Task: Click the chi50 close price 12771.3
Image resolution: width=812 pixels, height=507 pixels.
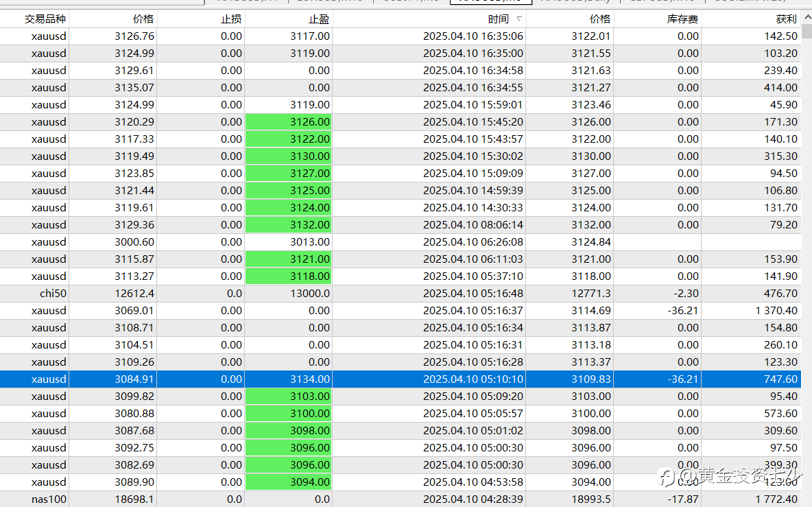Action: [591, 293]
